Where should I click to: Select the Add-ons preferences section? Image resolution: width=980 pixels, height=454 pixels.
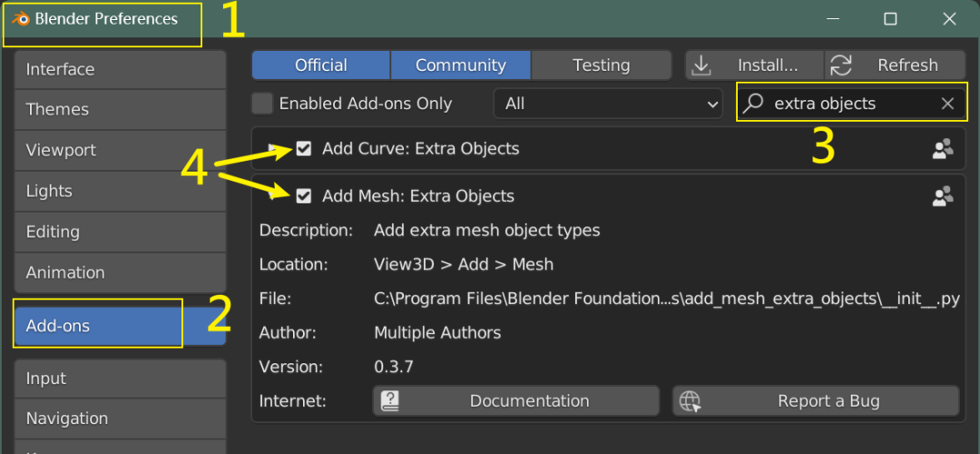[120, 326]
